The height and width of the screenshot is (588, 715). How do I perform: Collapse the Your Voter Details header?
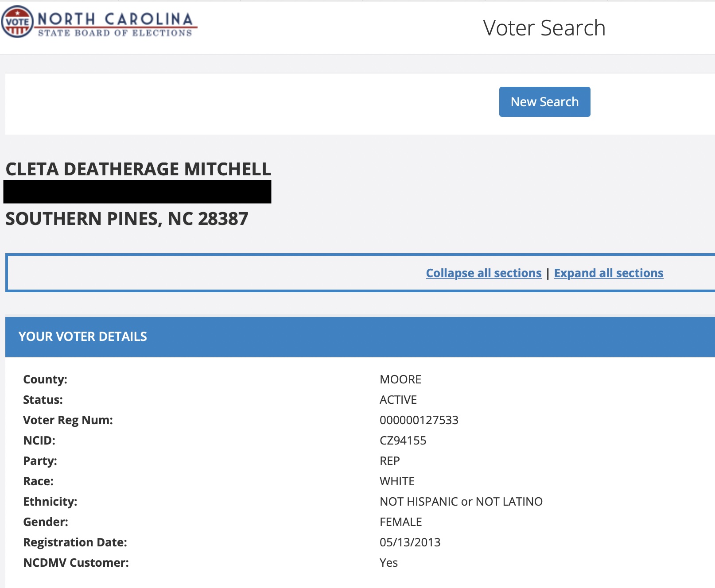360,337
